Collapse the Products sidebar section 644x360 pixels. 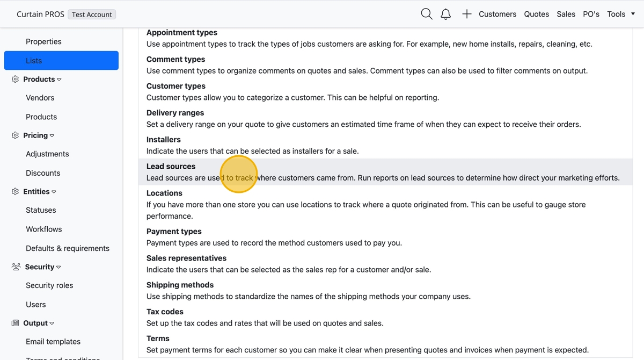pos(59,80)
